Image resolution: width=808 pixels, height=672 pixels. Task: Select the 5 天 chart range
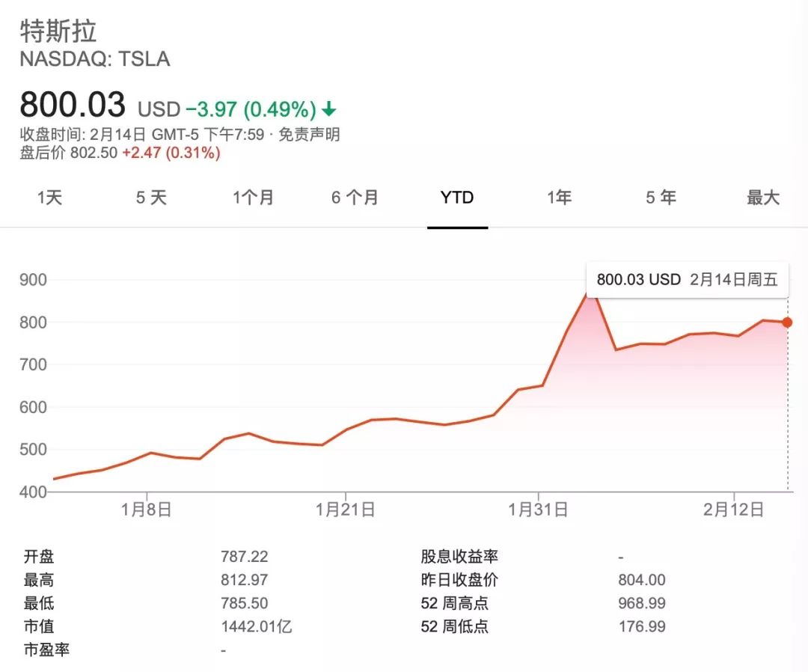point(151,198)
